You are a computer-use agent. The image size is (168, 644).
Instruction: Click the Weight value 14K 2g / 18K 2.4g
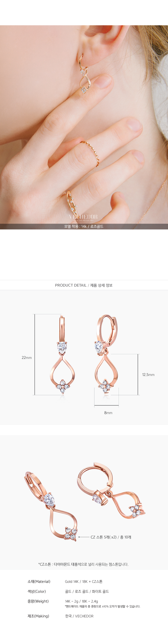(81, 601)
